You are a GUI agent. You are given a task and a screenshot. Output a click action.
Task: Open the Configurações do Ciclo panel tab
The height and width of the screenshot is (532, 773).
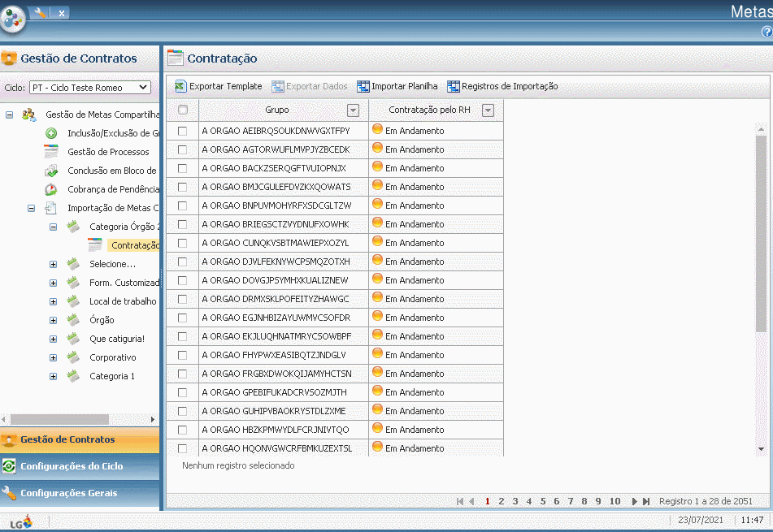point(80,466)
